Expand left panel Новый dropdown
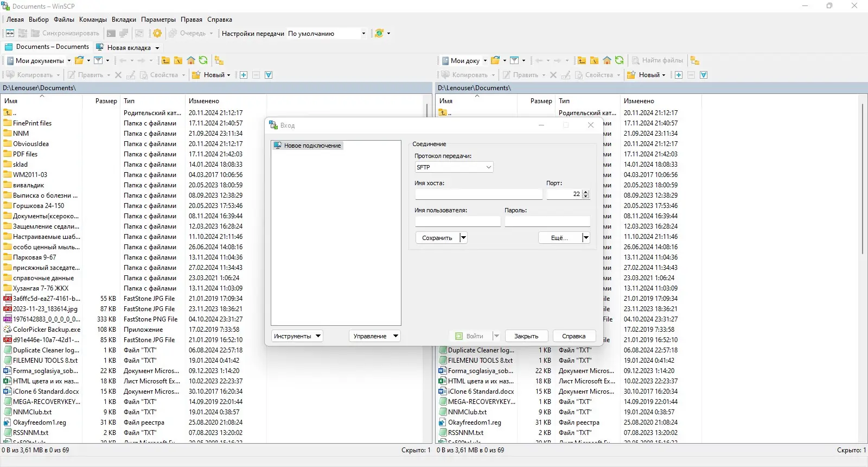The height and width of the screenshot is (467, 868). click(228, 75)
